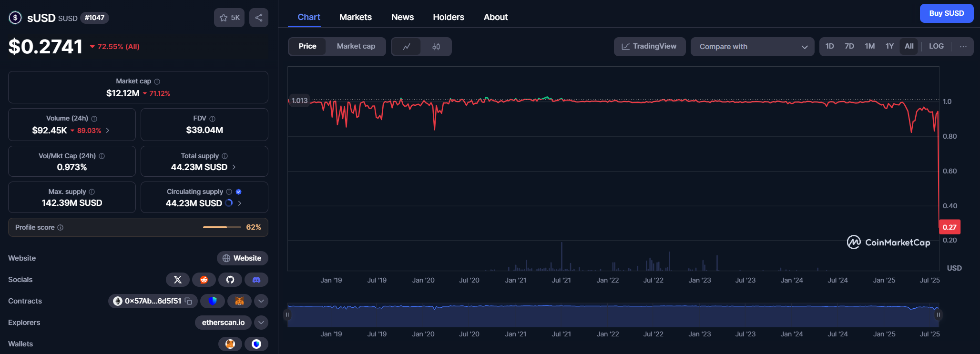
Task: Click the $39.04M FDV value
Action: (204, 130)
